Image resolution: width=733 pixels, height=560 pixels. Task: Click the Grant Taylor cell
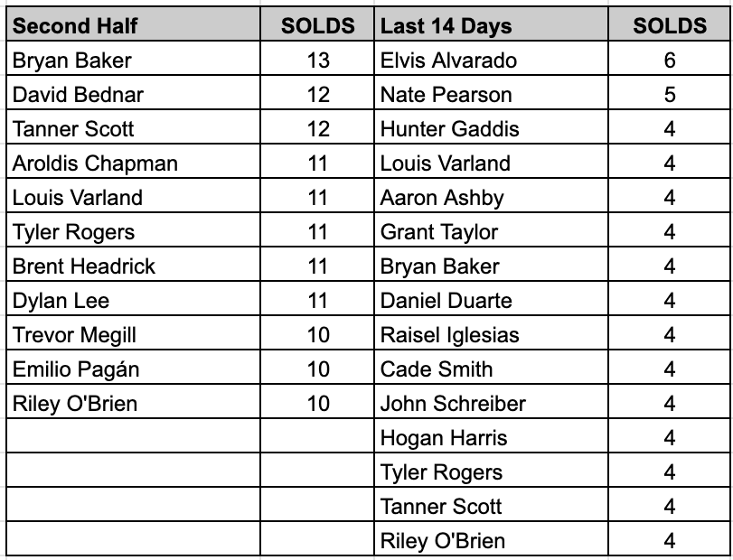[491, 230]
